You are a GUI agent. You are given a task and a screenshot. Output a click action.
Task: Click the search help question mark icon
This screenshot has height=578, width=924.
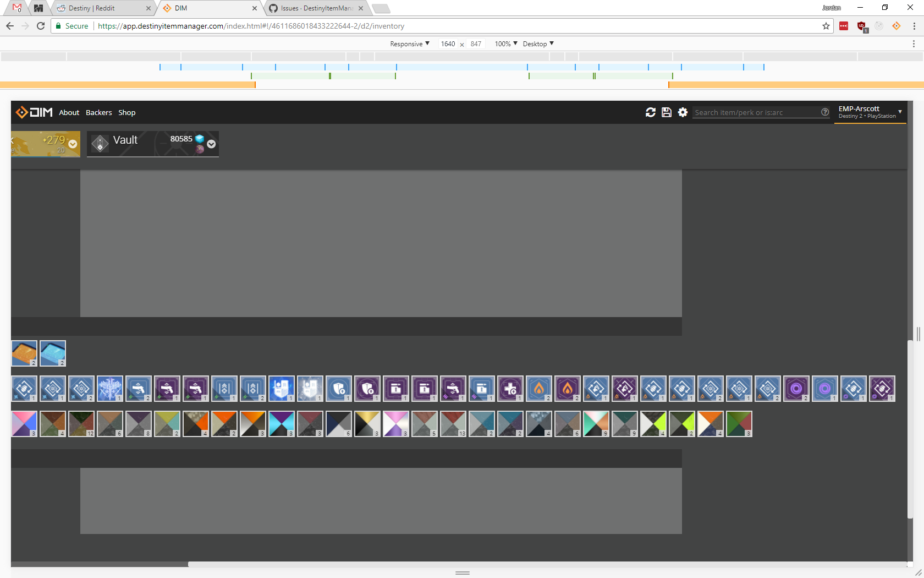(825, 112)
